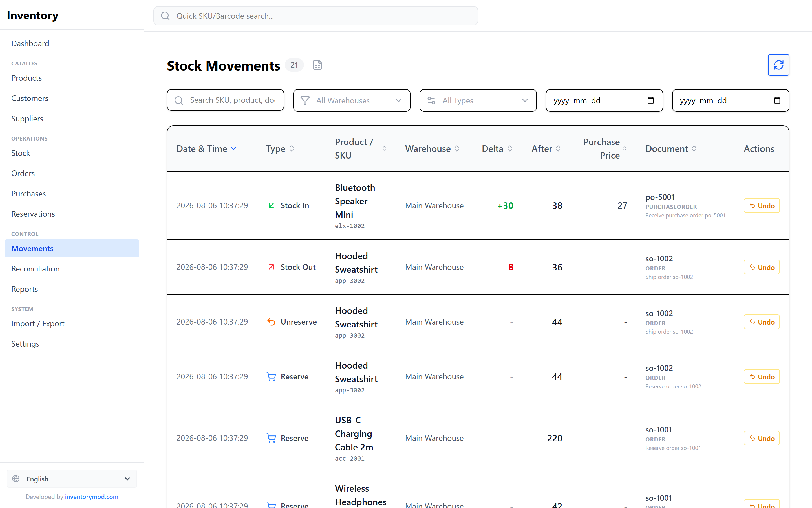
Task: Click the elx-1002 SKU text
Action: pos(350,226)
